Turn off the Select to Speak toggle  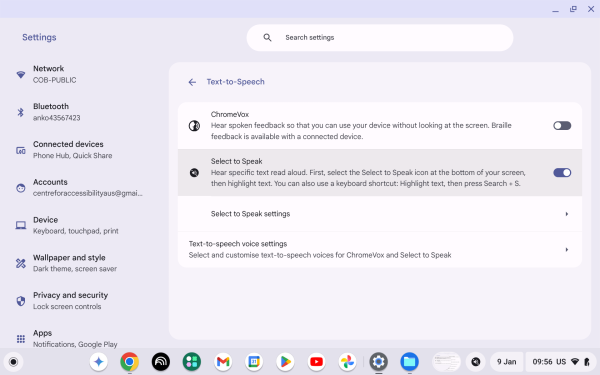[x=562, y=173]
